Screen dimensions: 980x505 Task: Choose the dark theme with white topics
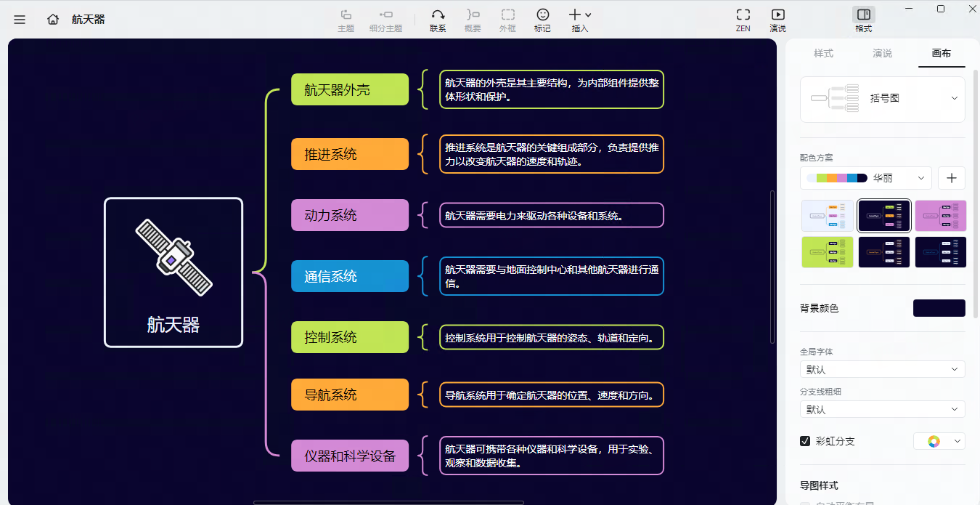884,251
